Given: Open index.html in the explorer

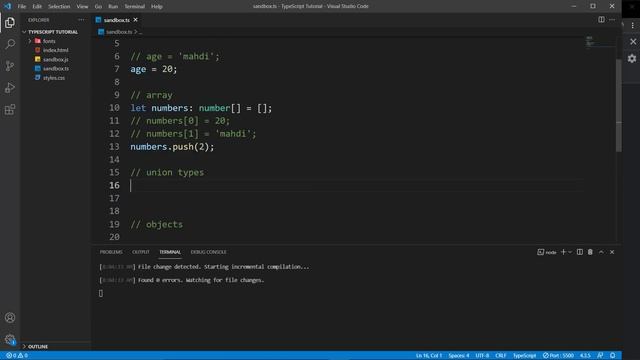Looking at the screenshot, I should point(56,50).
